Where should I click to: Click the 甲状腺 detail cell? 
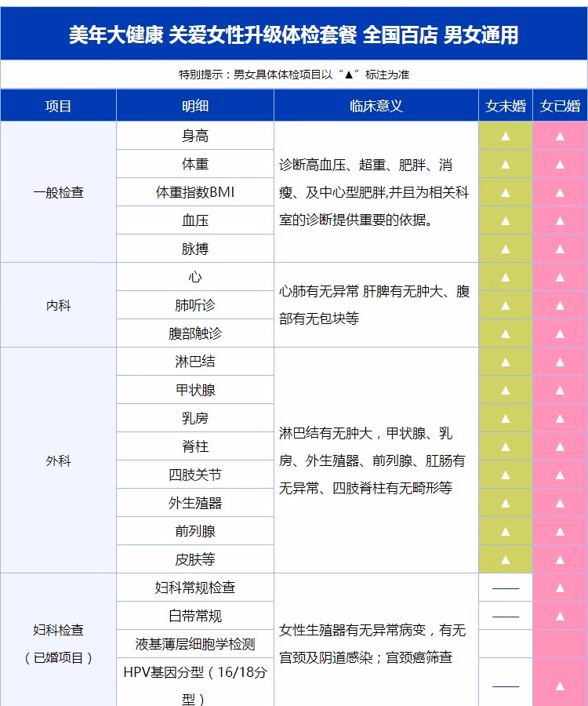pyautogui.click(x=194, y=390)
